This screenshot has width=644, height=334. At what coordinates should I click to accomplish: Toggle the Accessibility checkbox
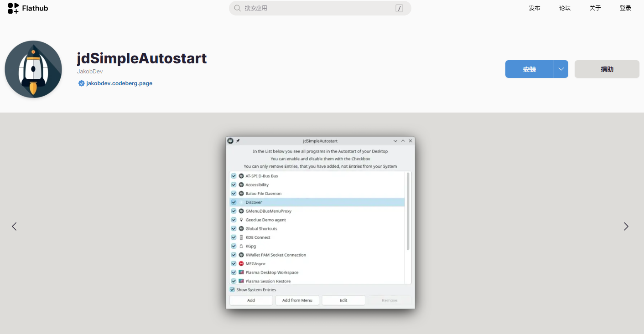(234, 185)
